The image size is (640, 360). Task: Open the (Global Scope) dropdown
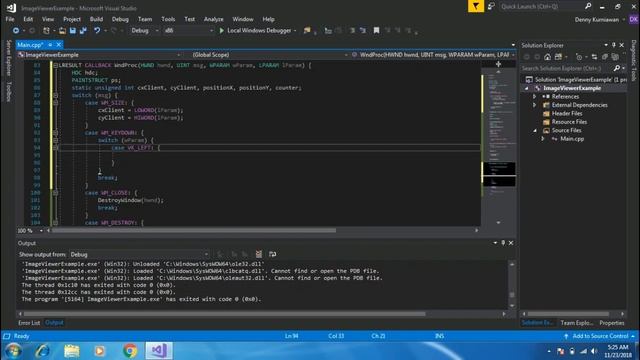[x=269, y=55]
